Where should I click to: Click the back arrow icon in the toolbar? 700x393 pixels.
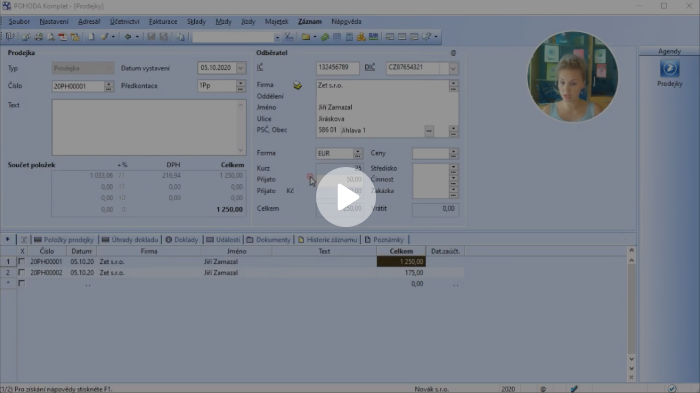tap(128, 37)
